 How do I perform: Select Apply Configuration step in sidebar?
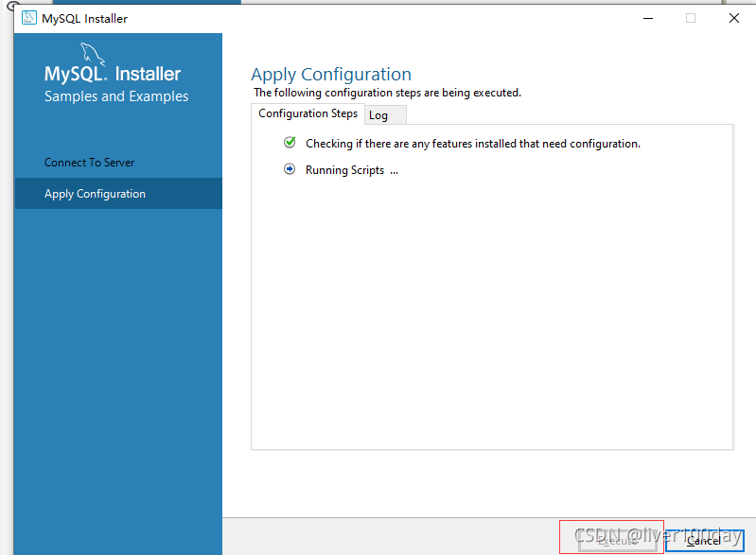pos(95,194)
